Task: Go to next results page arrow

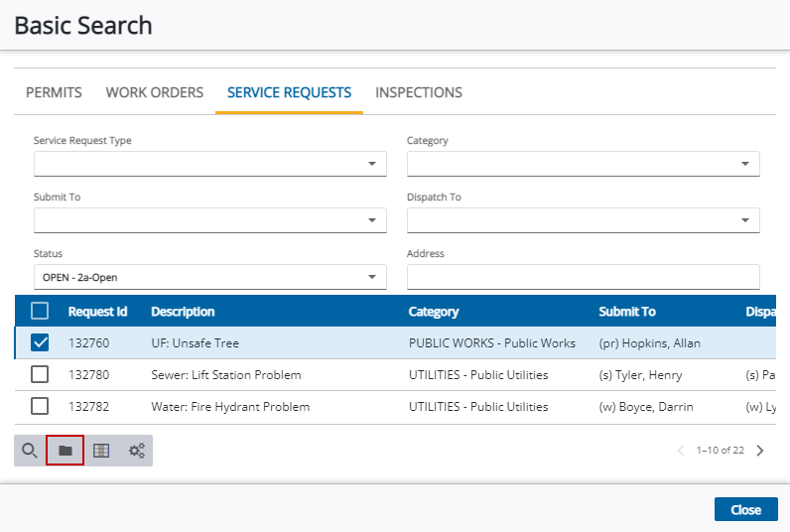Action: pyautogui.click(x=760, y=451)
